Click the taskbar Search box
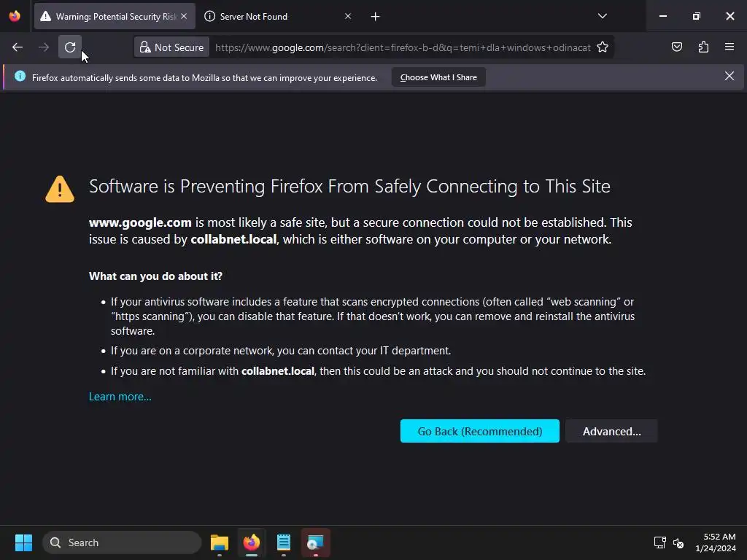 point(123,542)
